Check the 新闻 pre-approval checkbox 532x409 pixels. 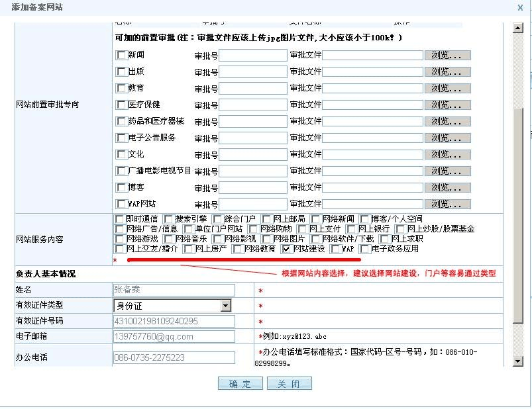click(x=121, y=55)
